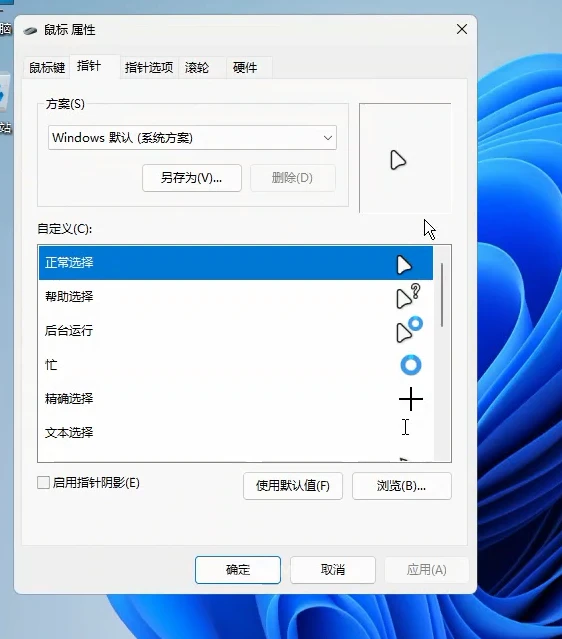The image size is (562, 639).
Task: Select the 帮助选择 list row text
Action: pyautogui.click(x=69, y=296)
